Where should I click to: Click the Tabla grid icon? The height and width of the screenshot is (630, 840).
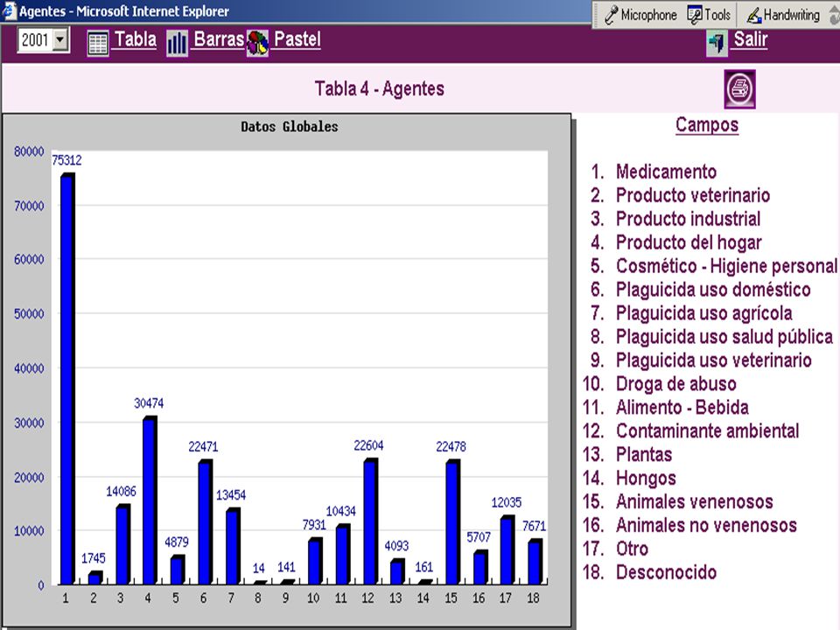pyautogui.click(x=97, y=44)
